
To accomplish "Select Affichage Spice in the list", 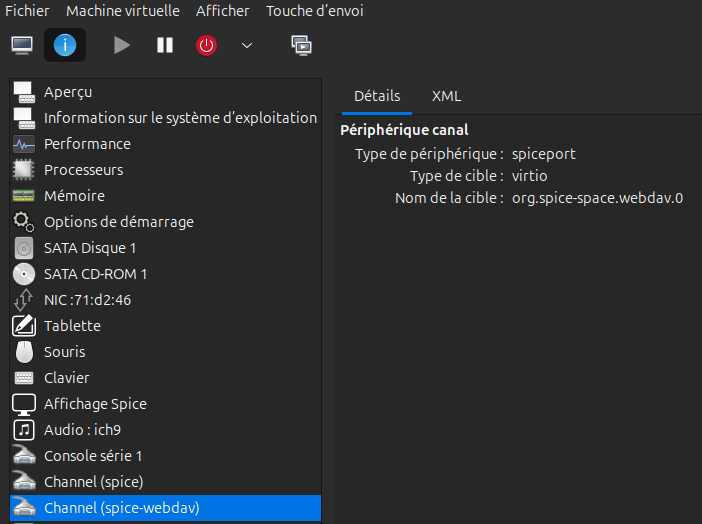I will click(95, 404).
